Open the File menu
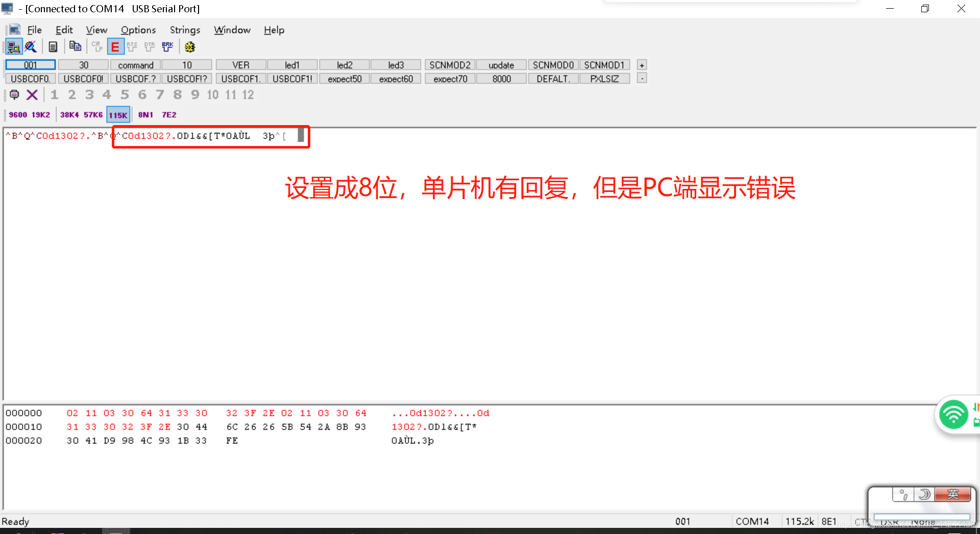980x534 pixels. (x=34, y=30)
